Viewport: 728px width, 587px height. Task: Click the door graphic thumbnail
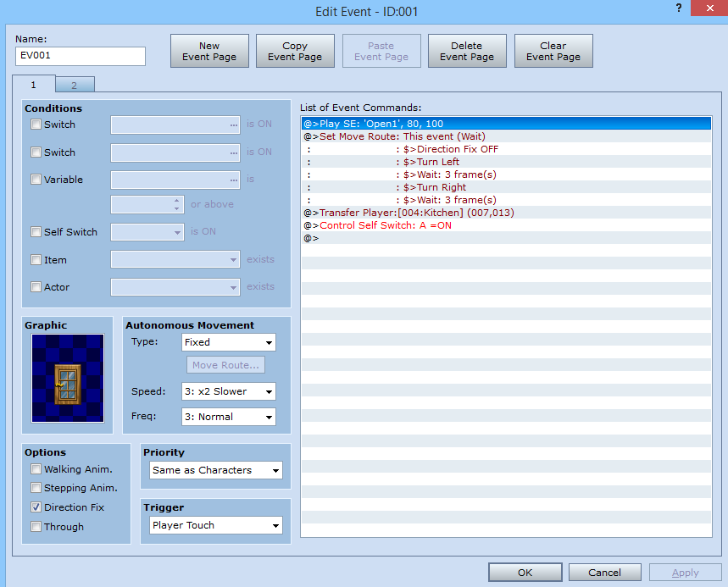(68, 378)
